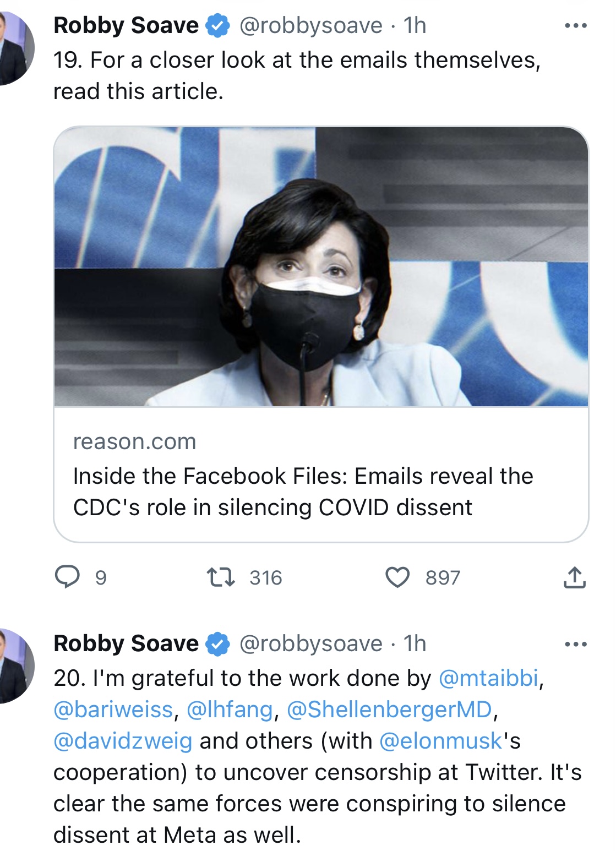Open the masked woman article image
Image resolution: width=616 pixels, height=851 pixels.
321,267
